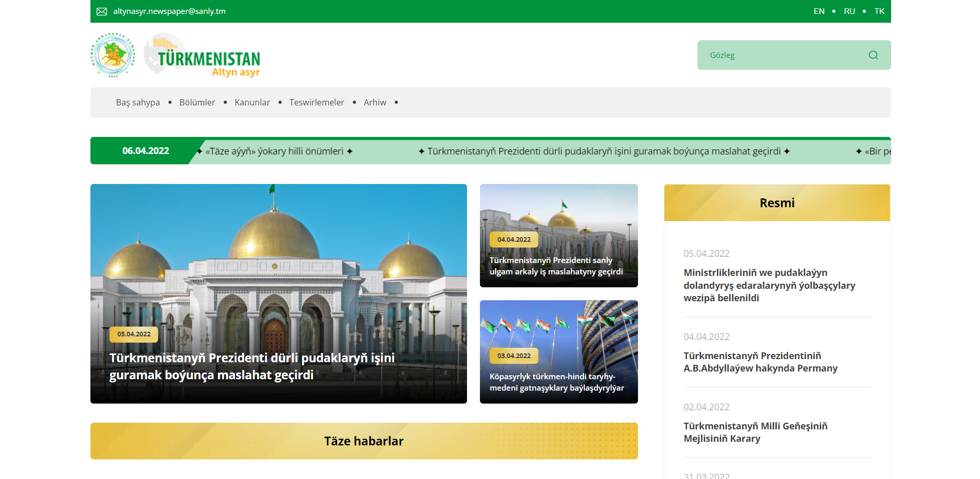This screenshot has height=479, width=980.
Task: Switch language to TK
Action: tap(879, 11)
